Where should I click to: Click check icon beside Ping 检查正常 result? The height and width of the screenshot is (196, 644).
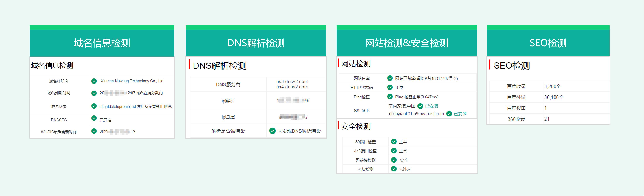coord(390,97)
